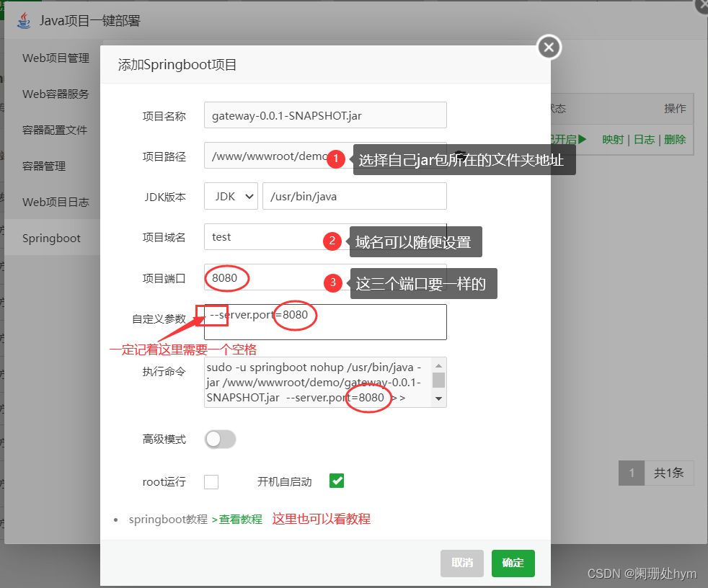708x588 pixels.
Task: Click the 确定 confirm button
Action: click(513, 563)
